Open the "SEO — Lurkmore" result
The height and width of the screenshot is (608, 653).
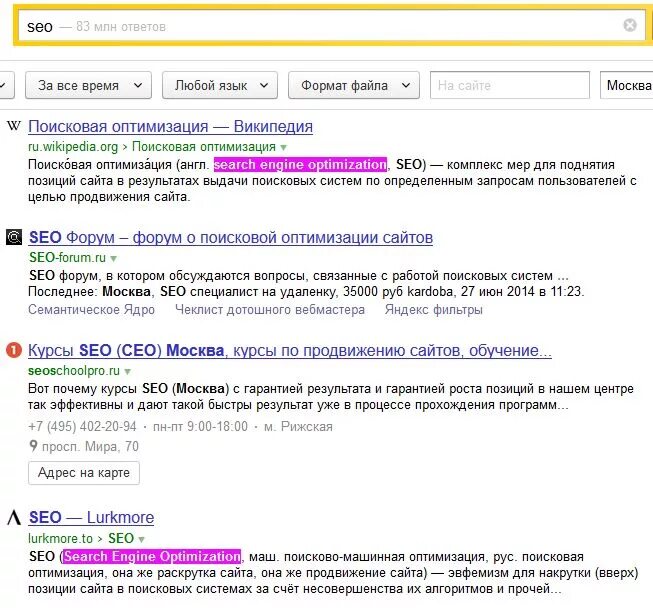click(91, 518)
